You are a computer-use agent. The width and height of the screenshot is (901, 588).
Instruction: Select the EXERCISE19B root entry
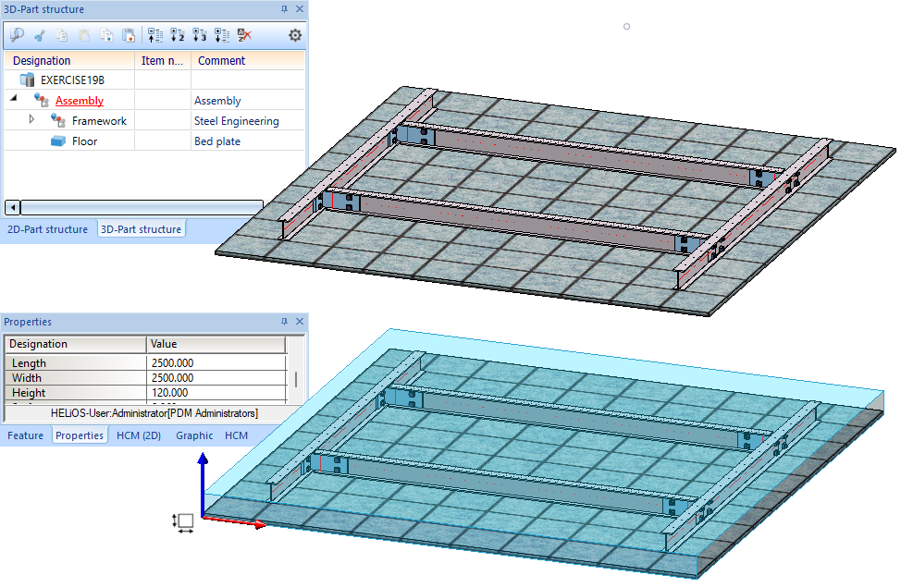(72, 80)
